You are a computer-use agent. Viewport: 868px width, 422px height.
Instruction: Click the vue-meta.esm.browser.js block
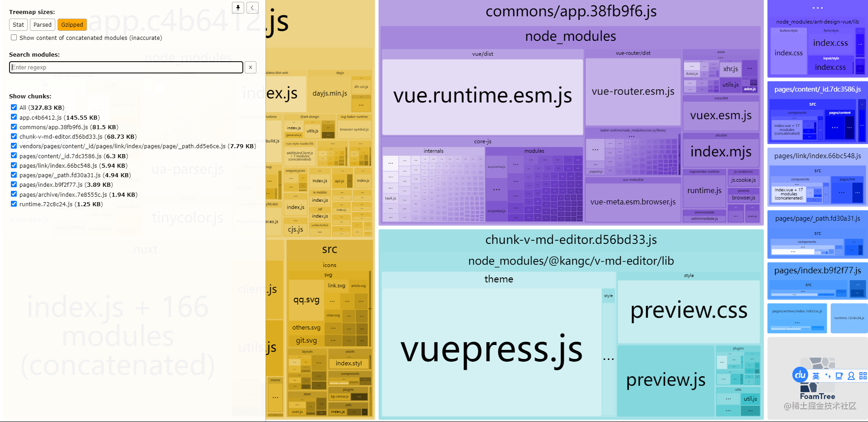pyautogui.click(x=633, y=202)
